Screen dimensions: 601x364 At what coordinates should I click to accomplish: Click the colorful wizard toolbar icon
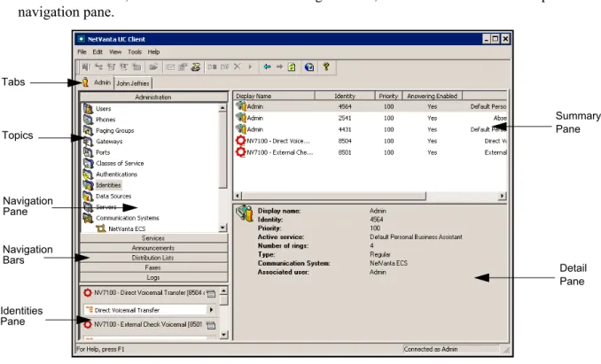196,67
